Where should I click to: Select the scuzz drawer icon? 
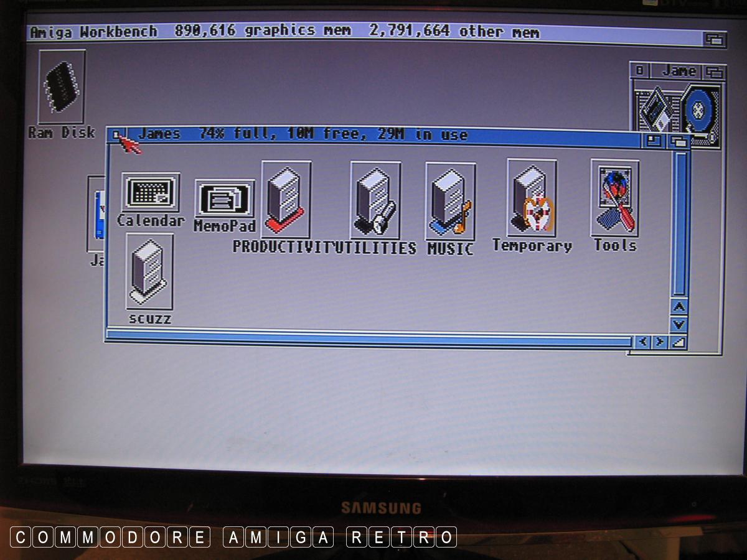pos(149,271)
